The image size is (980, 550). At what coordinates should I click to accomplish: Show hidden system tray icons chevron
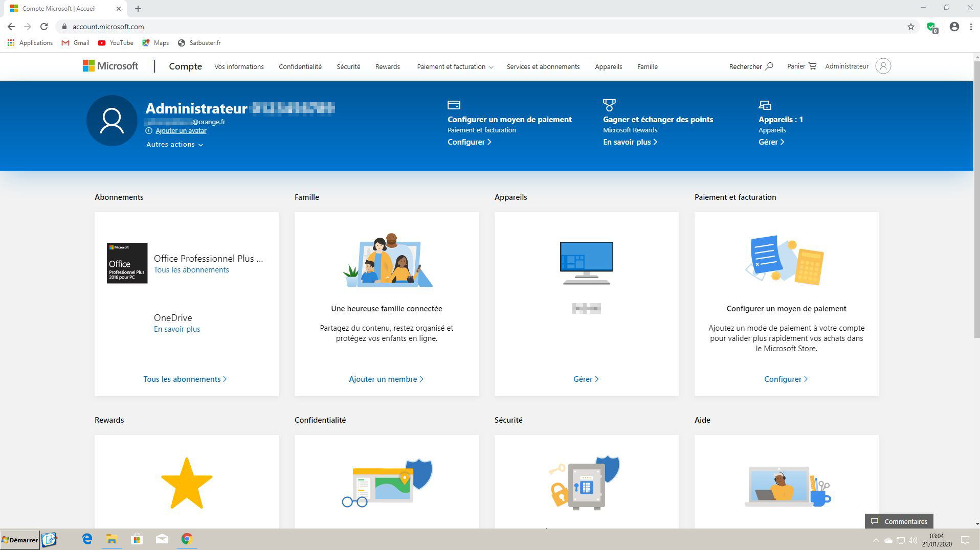click(876, 540)
